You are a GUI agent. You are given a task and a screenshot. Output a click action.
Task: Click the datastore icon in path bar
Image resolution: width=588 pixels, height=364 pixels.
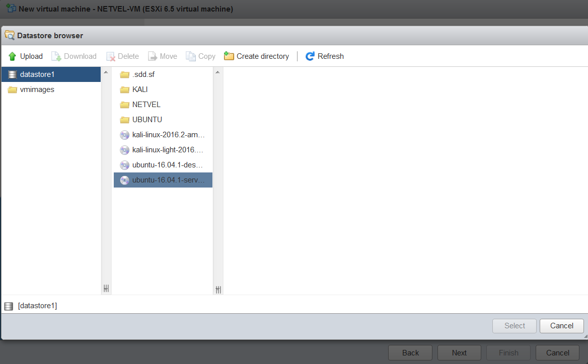pyautogui.click(x=9, y=306)
